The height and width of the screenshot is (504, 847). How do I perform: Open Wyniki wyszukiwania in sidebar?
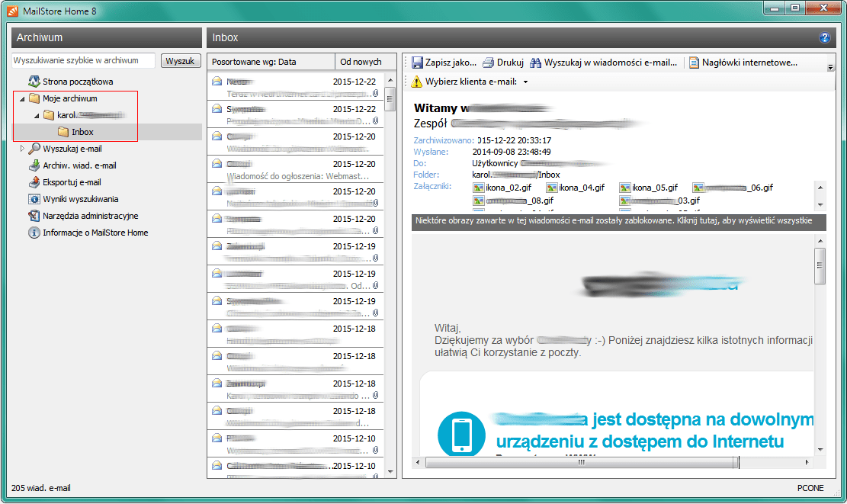80,199
